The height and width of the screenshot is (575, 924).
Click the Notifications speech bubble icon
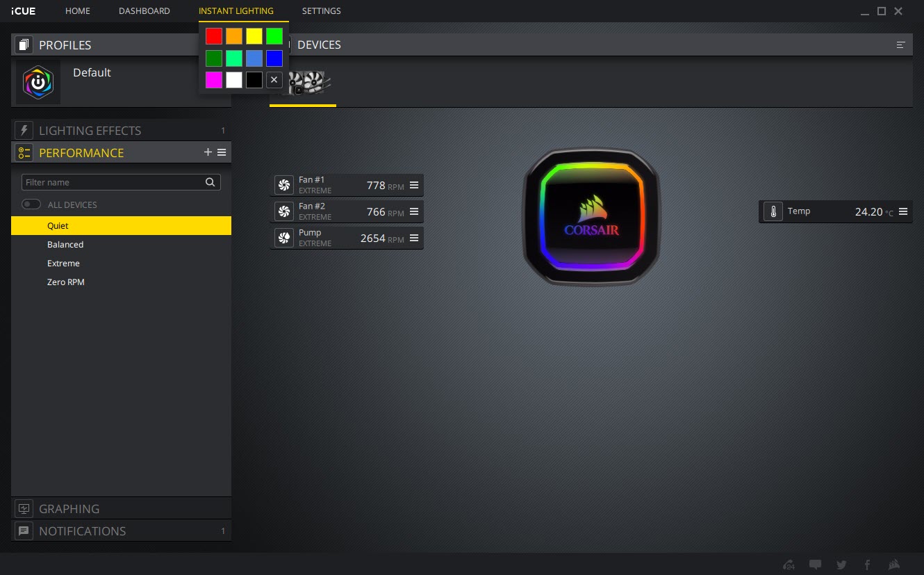click(x=24, y=531)
